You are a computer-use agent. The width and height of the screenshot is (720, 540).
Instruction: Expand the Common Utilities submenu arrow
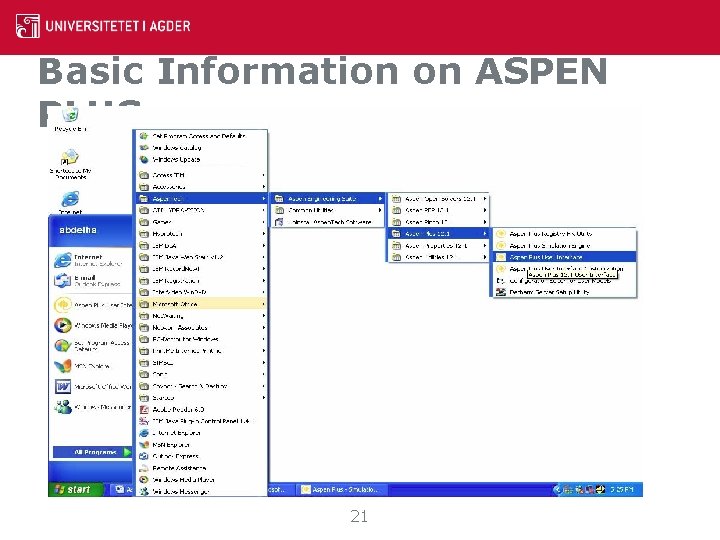(380, 210)
